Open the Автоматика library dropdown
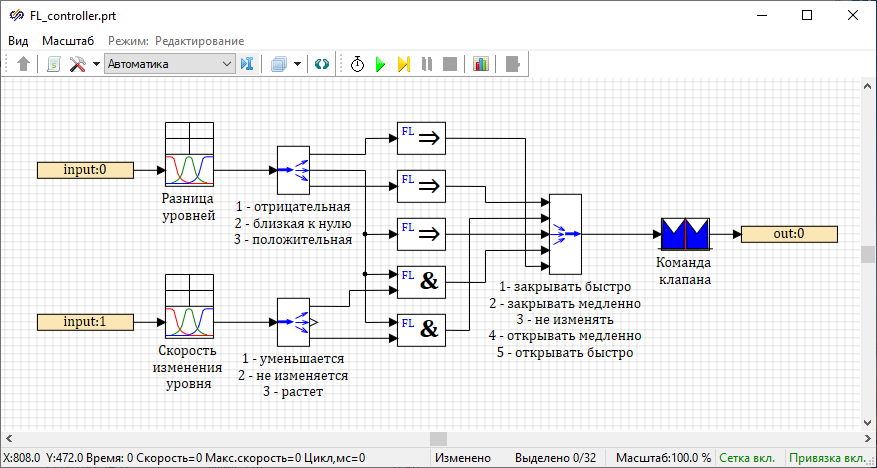This screenshot has height=468, width=877. tap(169, 64)
